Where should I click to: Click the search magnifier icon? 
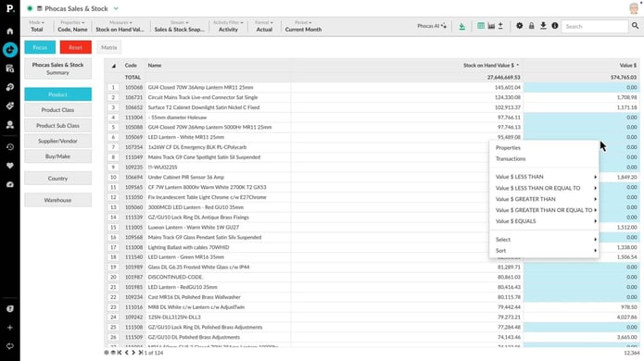tap(635, 26)
